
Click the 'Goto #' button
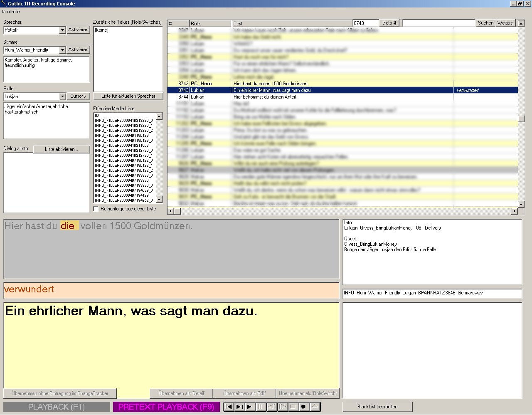pos(389,23)
